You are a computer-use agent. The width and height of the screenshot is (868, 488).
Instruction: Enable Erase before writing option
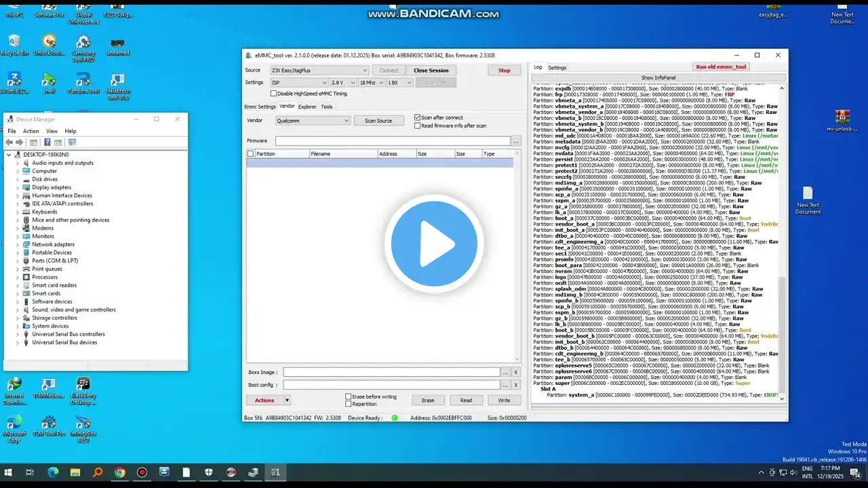coord(349,396)
